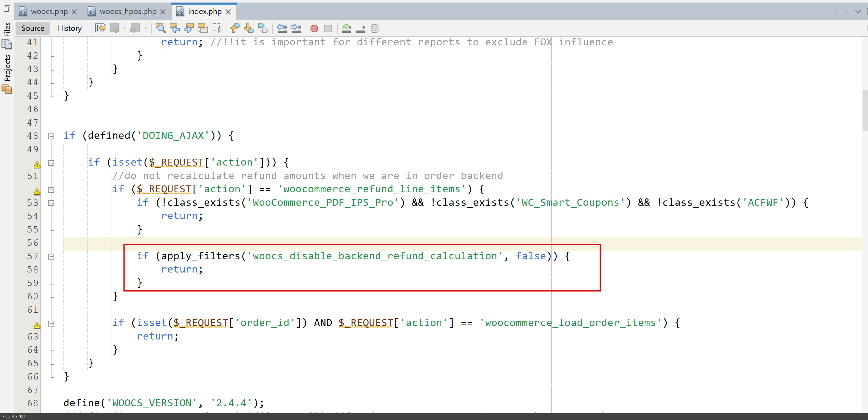Start Macro Recording red circle

[314, 29]
